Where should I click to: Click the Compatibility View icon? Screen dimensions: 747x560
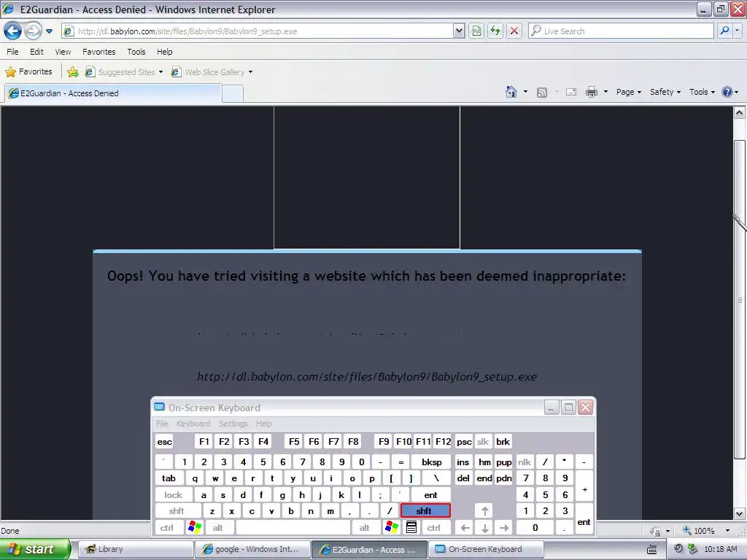[476, 31]
